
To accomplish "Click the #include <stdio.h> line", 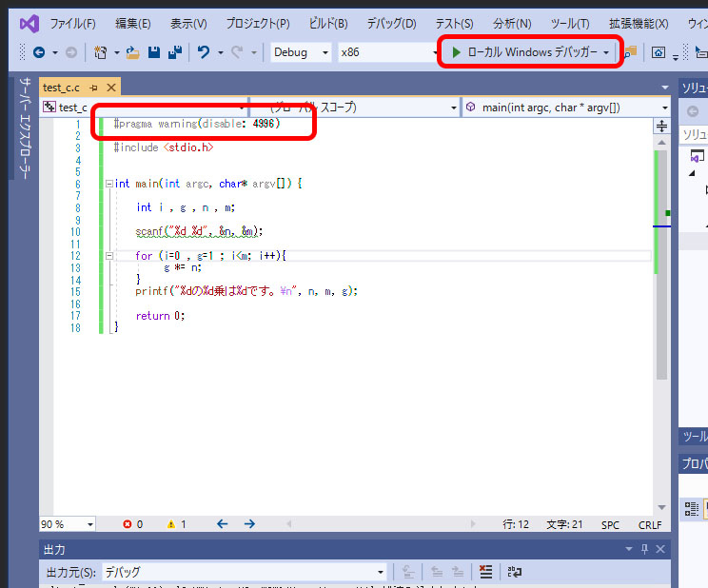I will coord(164,147).
